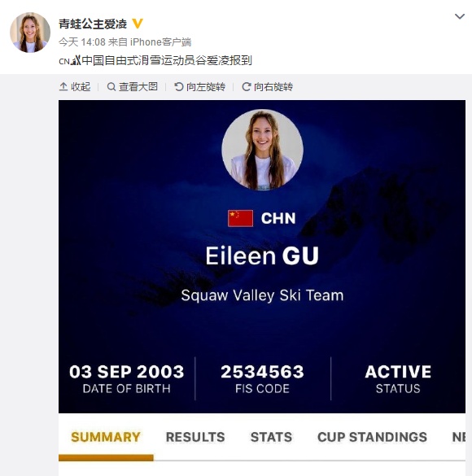Click the 今天 14:08 post timestamp

pyautogui.click(x=82, y=41)
